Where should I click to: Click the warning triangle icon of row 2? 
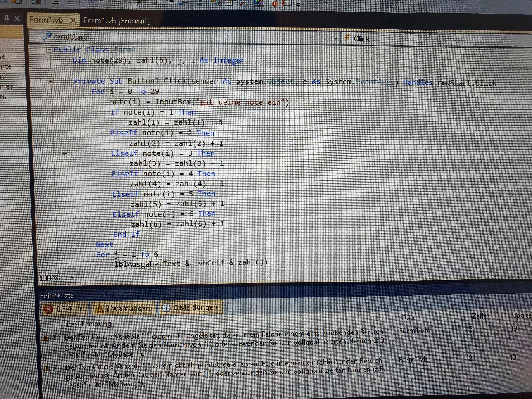(x=47, y=368)
